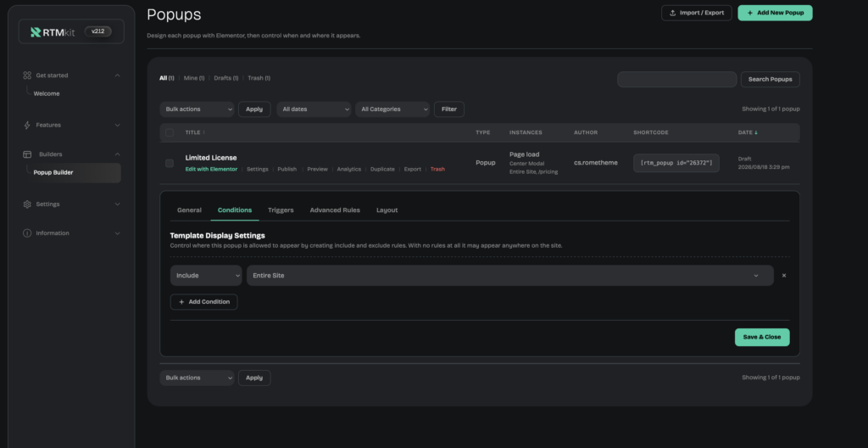Open the Include rule type dropdown
The height and width of the screenshot is (448, 868).
click(206, 276)
